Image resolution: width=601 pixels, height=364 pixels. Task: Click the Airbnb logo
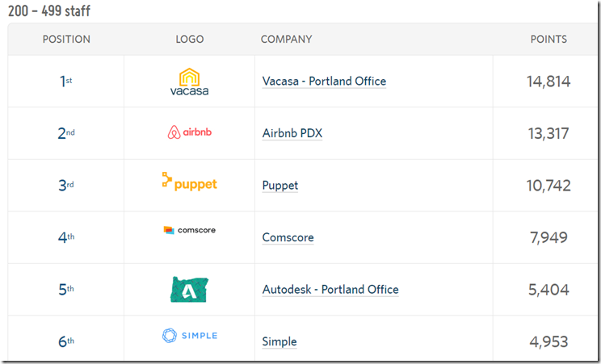(189, 132)
